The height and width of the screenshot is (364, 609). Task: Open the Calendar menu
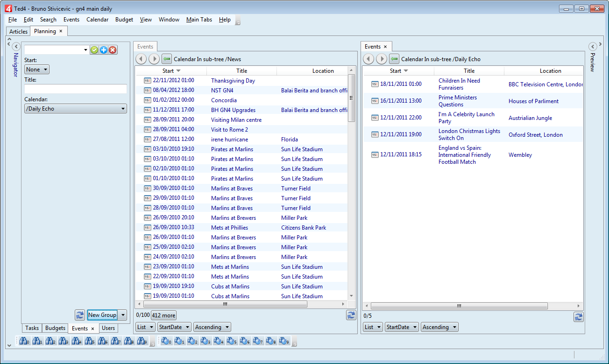coord(98,20)
